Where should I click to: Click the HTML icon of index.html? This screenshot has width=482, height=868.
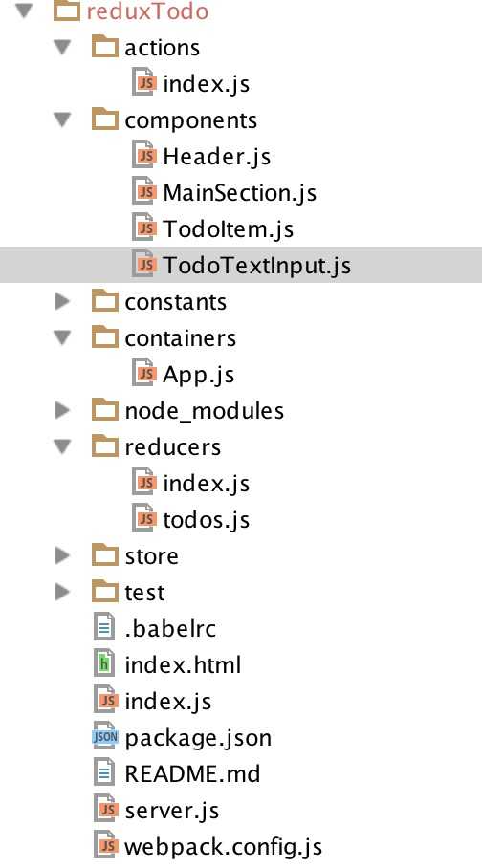coord(104,664)
